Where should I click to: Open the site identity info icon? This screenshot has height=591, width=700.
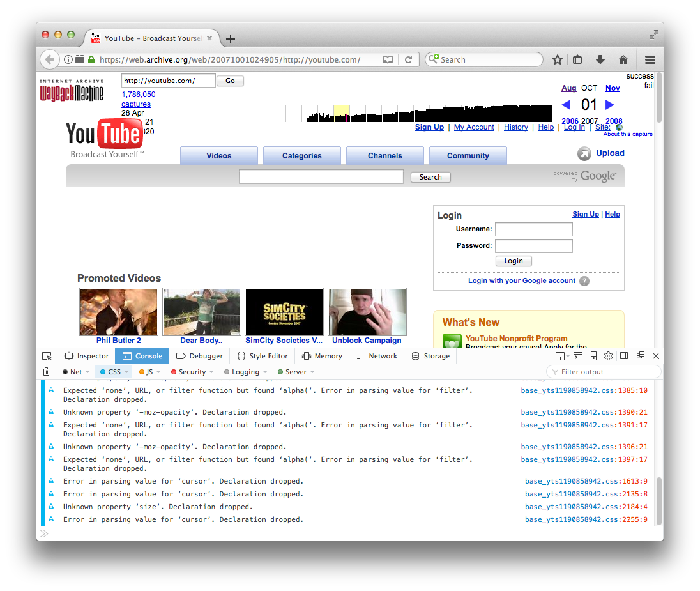tap(68, 59)
